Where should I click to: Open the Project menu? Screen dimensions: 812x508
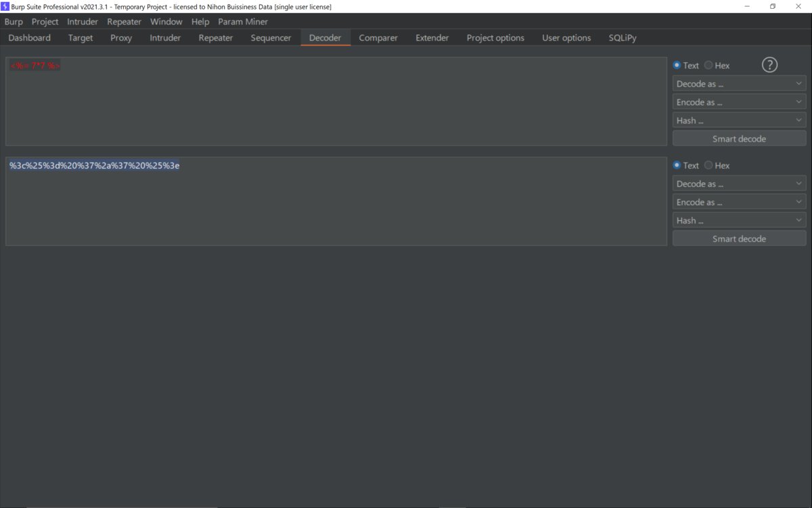[45, 22]
